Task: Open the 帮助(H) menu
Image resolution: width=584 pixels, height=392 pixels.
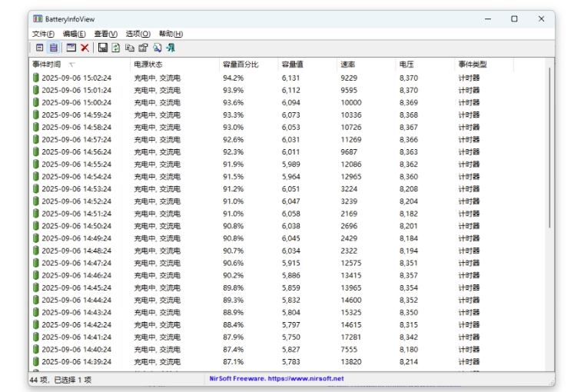Action: 171,34
